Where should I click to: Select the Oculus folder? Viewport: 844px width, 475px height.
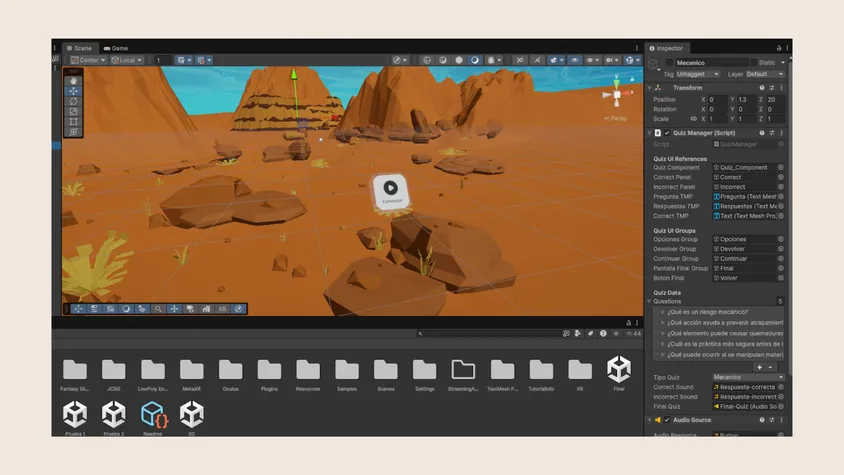[230, 375]
